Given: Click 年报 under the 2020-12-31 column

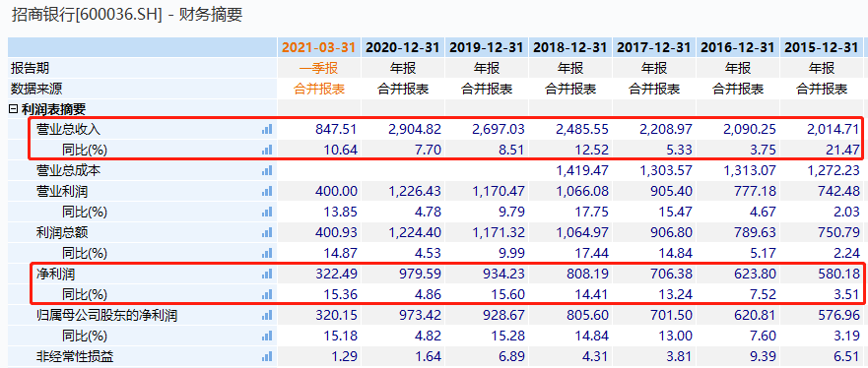Looking at the screenshot, I should 403,69.
